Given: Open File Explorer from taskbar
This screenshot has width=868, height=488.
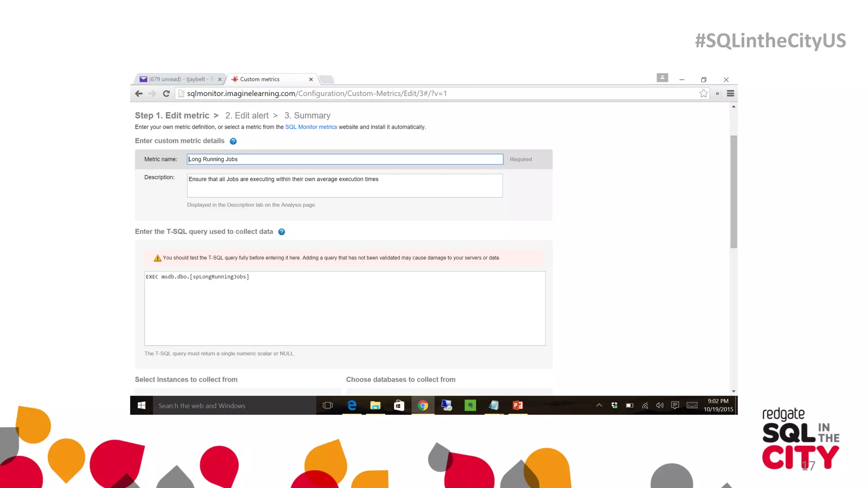Looking at the screenshot, I should (375, 405).
